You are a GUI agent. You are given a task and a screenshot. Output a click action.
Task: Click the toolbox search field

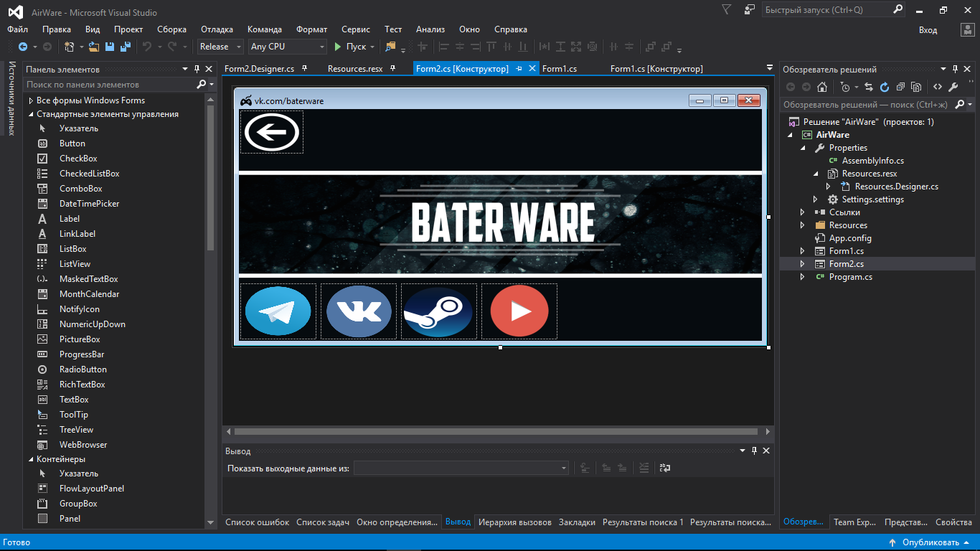[x=110, y=85]
